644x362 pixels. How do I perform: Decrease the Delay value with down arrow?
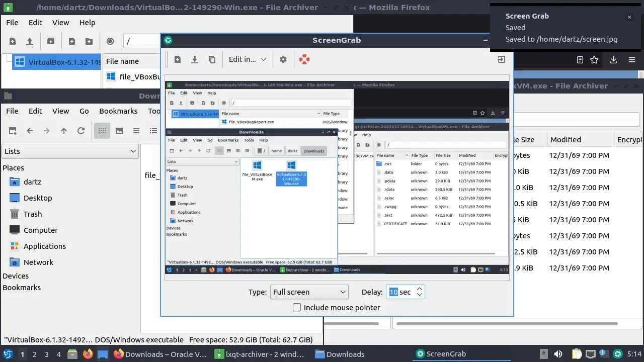pos(420,295)
